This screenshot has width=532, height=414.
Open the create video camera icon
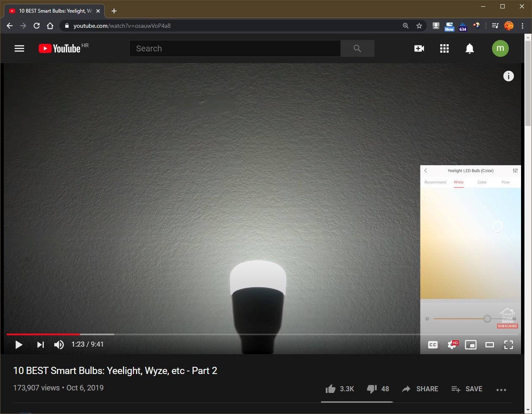[x=419, y=48]
